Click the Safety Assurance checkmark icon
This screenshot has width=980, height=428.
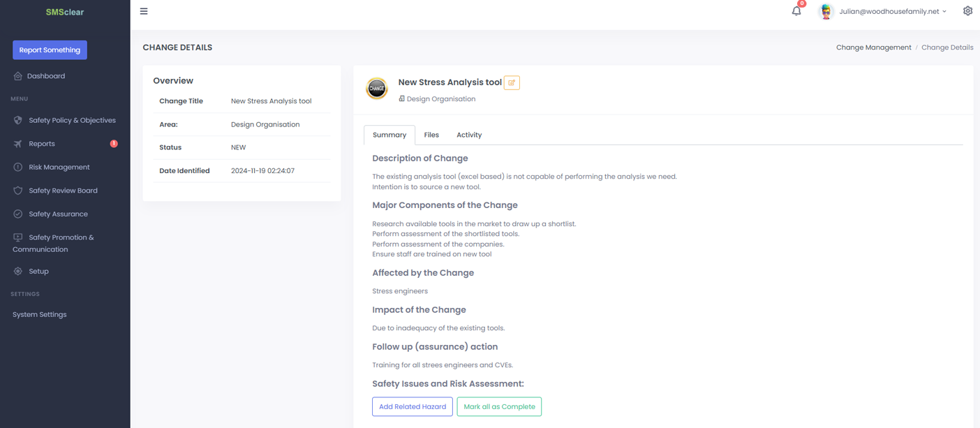click(x=18, y=214)
